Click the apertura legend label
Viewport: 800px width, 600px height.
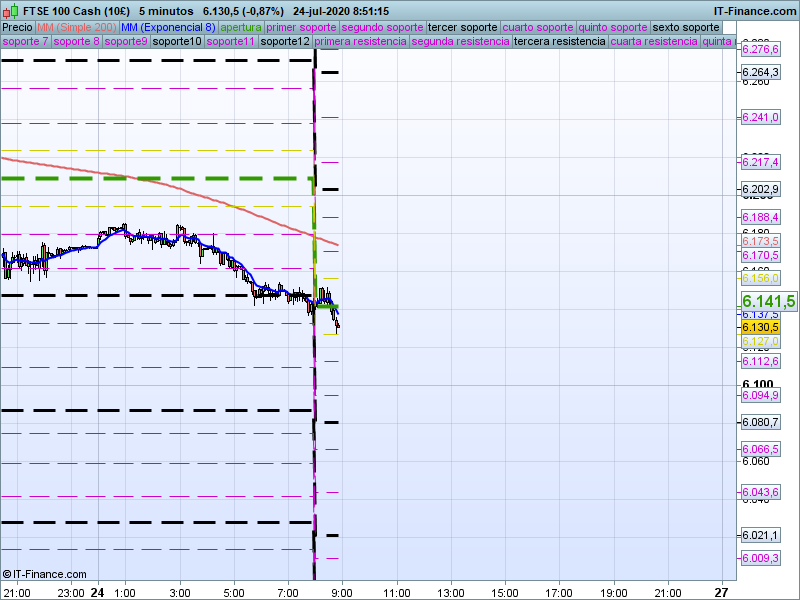(x=242, y=27)
